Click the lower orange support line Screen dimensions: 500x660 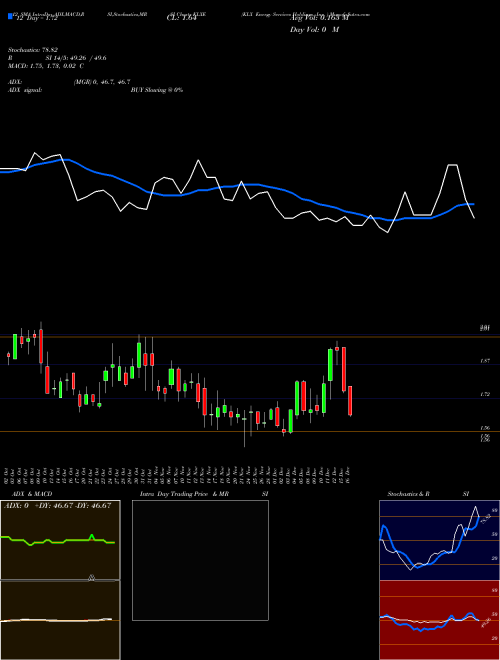click(x=250, y=431)
